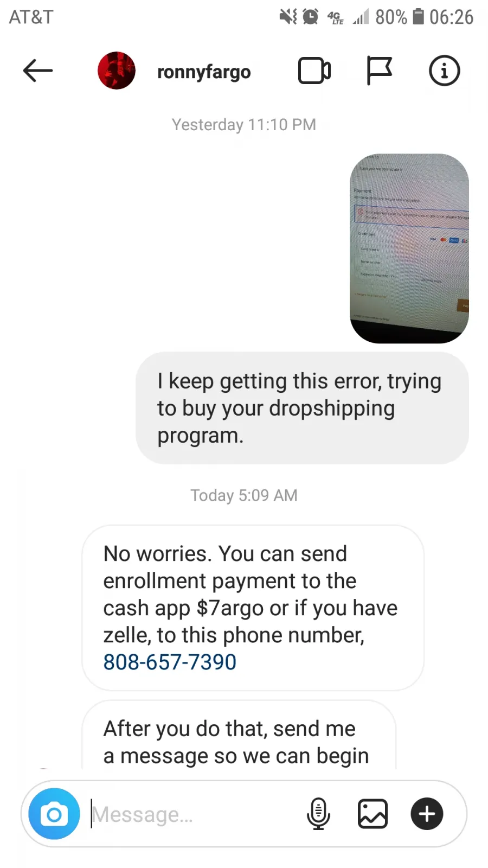Tap the Yesterday 11:10 PM timestamp

pos(244,125)
